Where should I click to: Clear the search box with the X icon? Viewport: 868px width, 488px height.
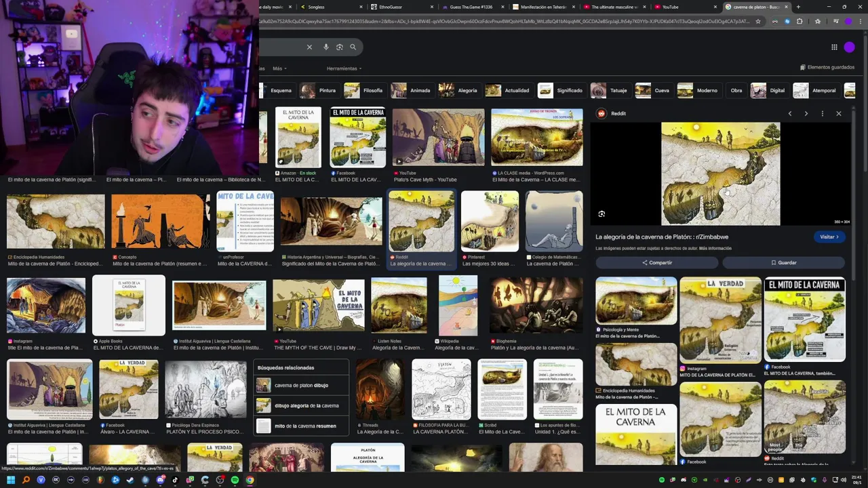click(x=309, y=47)
